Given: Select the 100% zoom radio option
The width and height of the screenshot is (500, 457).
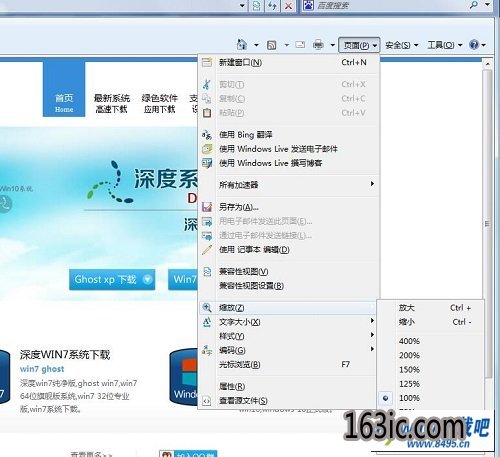Looking at the screenshot, I should pyautogui.click(x=431, y=398).
